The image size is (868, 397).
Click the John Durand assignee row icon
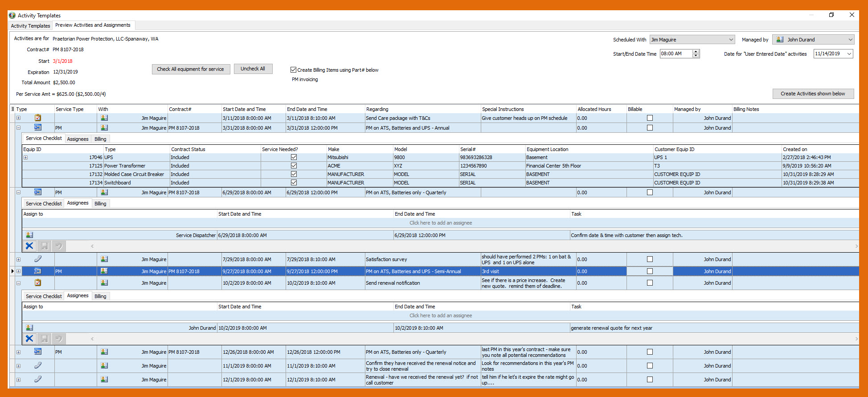(x=29, y=327)
